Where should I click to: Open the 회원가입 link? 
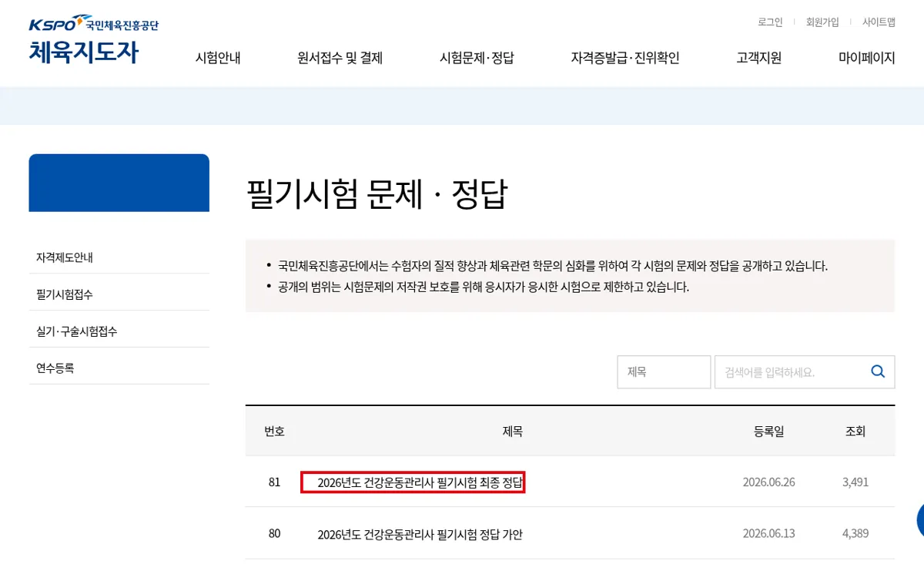822,22
